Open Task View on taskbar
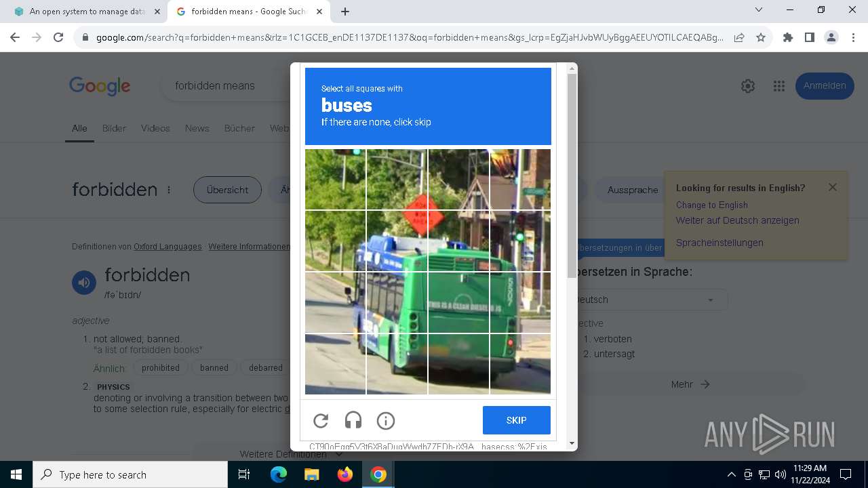Image resolution: width=868 pixels, height=488 pixels. [244, 474]
